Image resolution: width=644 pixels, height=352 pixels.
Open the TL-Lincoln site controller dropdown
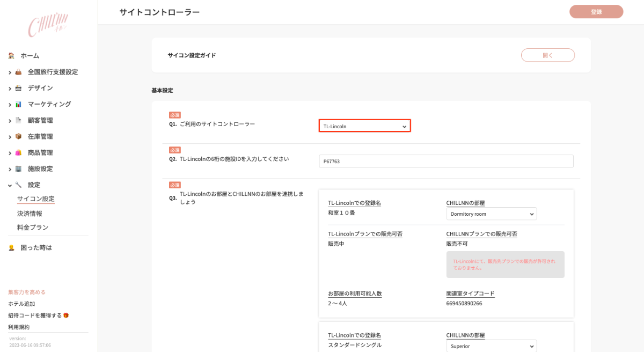pos(364,126)
